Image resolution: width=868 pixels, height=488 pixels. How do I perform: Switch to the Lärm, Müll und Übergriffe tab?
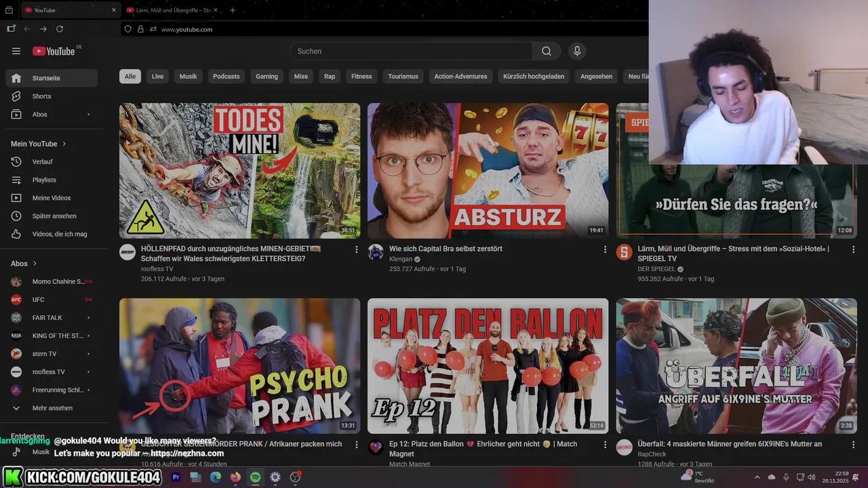click(x=174, y=10)
